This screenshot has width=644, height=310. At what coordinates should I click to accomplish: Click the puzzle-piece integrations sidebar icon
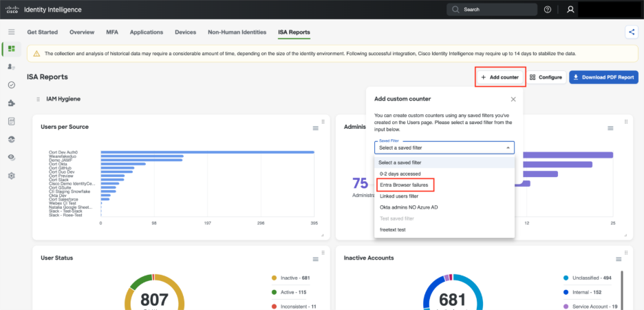tap(11, 103)
